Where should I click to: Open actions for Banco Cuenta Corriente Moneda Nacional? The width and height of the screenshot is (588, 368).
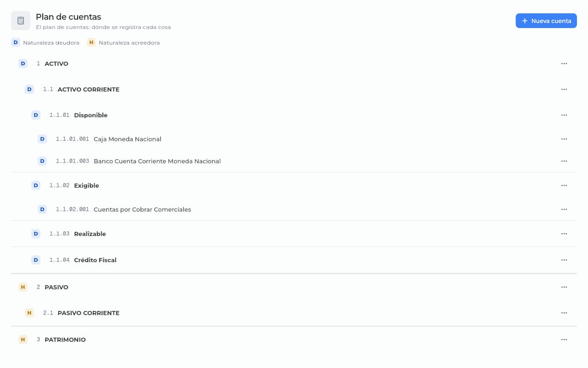[x=564, y=161]
